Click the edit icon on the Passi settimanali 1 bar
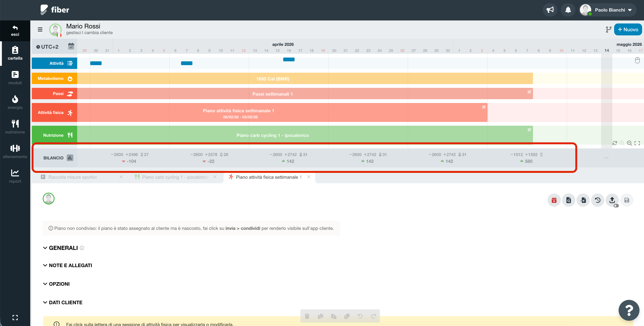This screenshot has height=326, width=644. pyautogui.click(x=529, y=92)
